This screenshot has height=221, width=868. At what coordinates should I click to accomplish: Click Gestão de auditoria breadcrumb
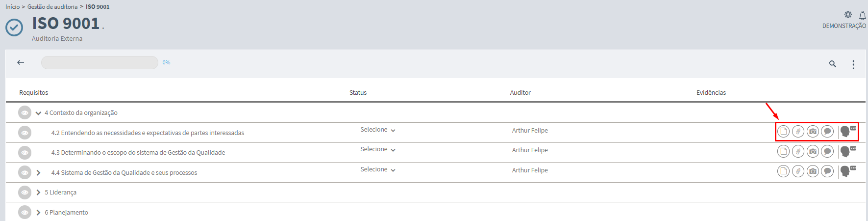click(52, 7)
